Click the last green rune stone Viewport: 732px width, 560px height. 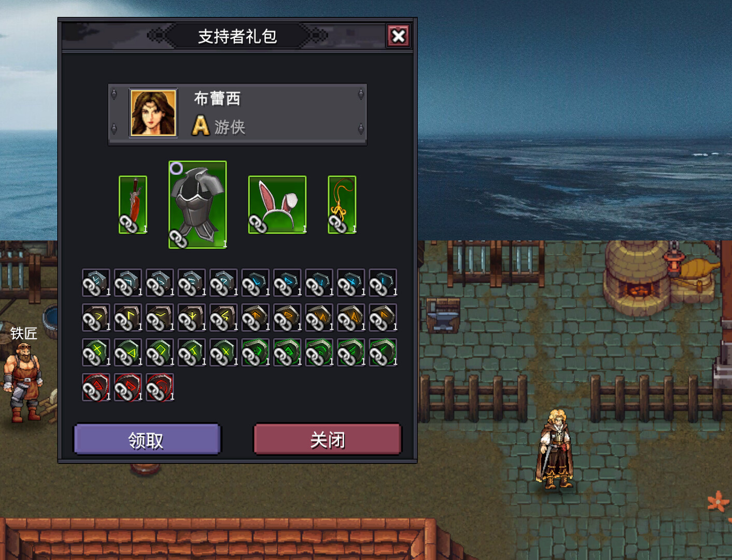click(383, 352)
